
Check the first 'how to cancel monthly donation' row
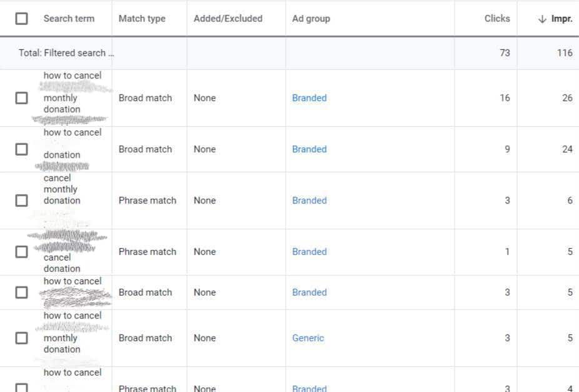22,98
